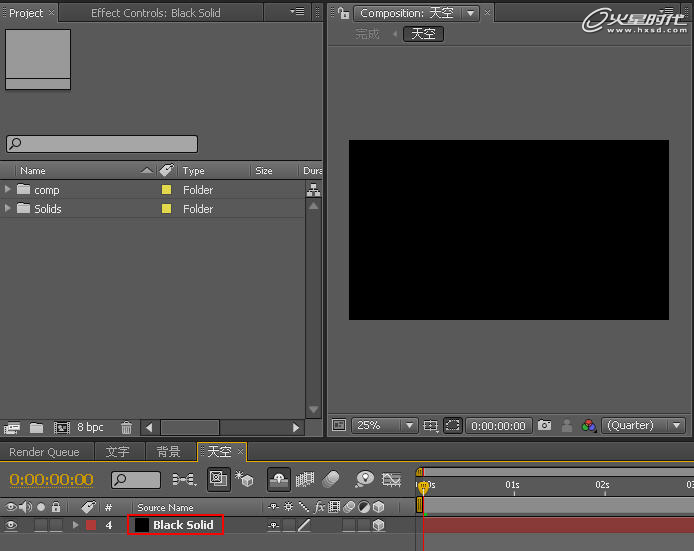
Task: Toggle mask and shape path visibility
Action: pos(453,425)
